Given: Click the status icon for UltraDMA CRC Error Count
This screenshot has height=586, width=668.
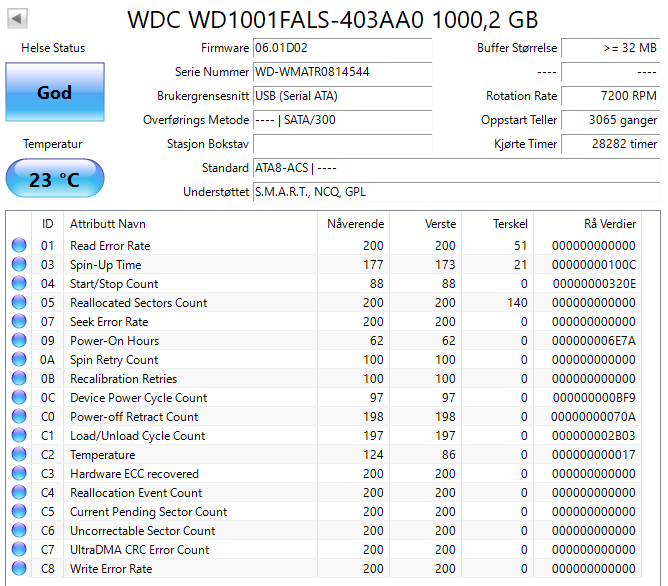Looking at the screenshot, I should tap(19, 550).
